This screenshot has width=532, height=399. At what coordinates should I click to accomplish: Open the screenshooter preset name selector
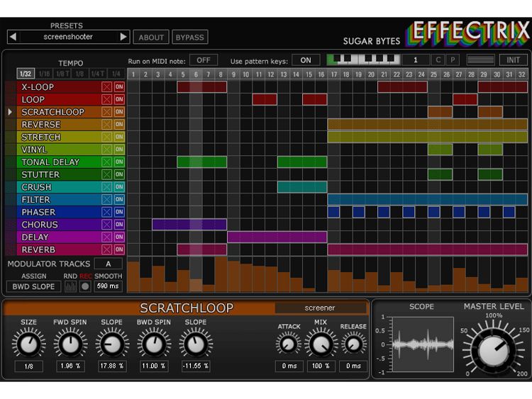coord(68,37)
